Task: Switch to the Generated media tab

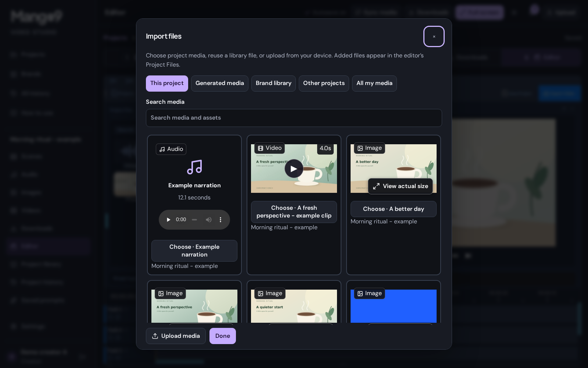Action: click(x=220, y=84)
